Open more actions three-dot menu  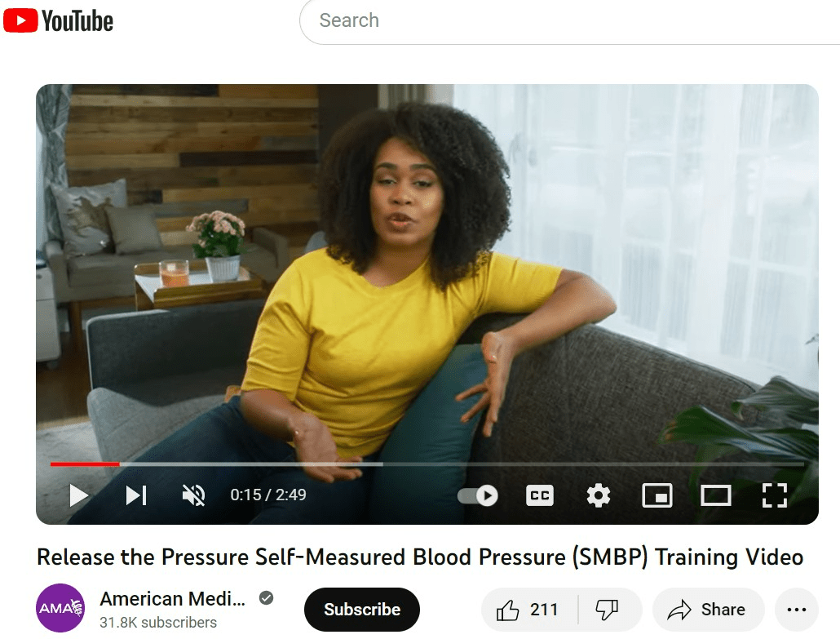(797, 610)
